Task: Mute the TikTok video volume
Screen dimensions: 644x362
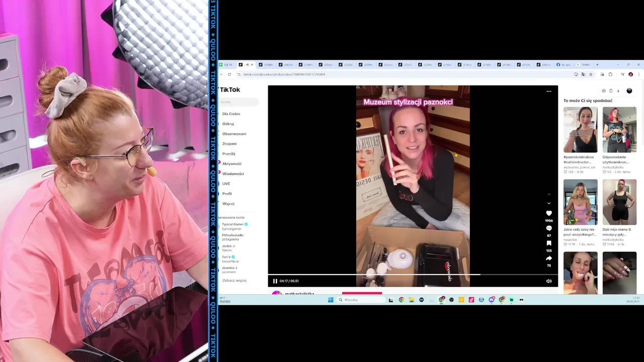Action: coord(549,281)
